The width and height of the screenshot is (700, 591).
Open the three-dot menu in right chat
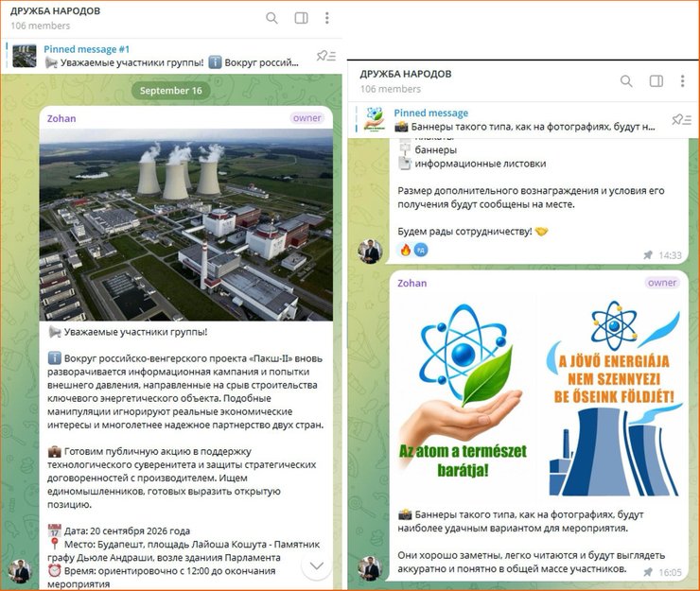(x=682, y=80)
